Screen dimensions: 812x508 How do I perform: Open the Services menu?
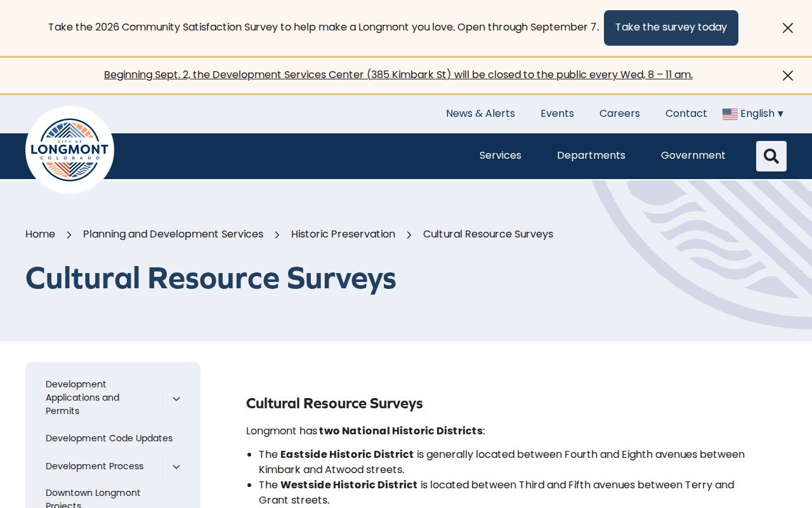pyautogui.click(x=501, y=156)
